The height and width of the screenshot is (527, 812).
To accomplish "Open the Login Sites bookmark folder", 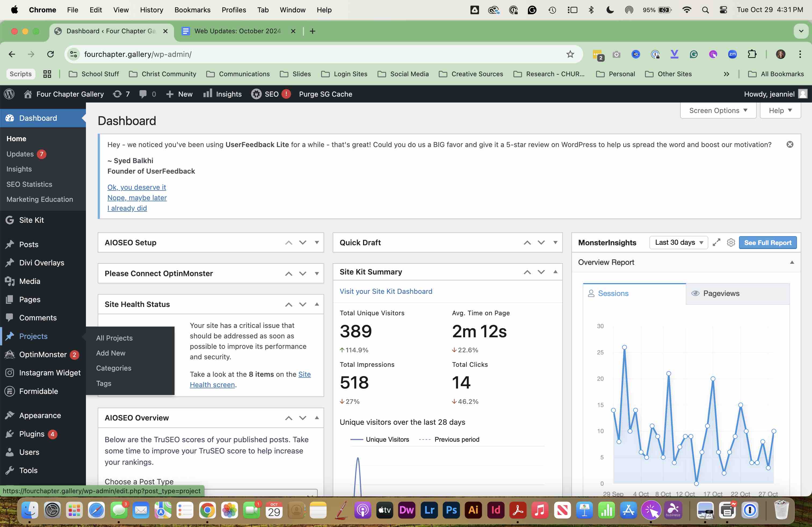I will click(344, 74).
